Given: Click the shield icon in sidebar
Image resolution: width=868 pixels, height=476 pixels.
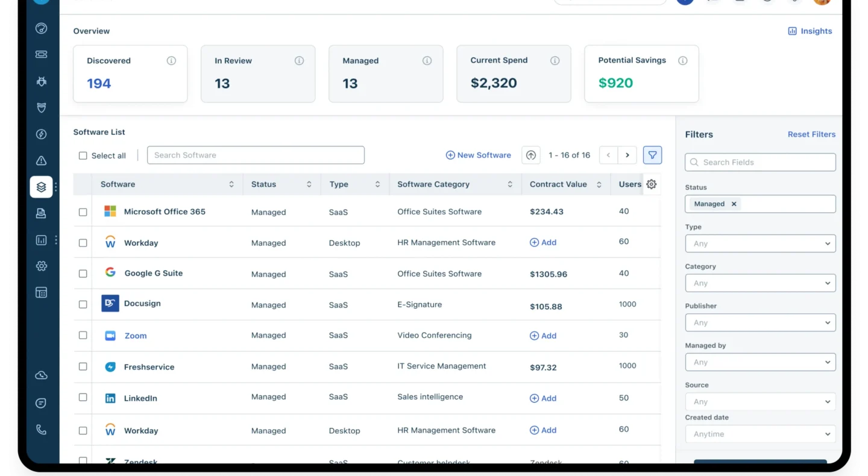Looking at the screenshot, I should point(41,108).
